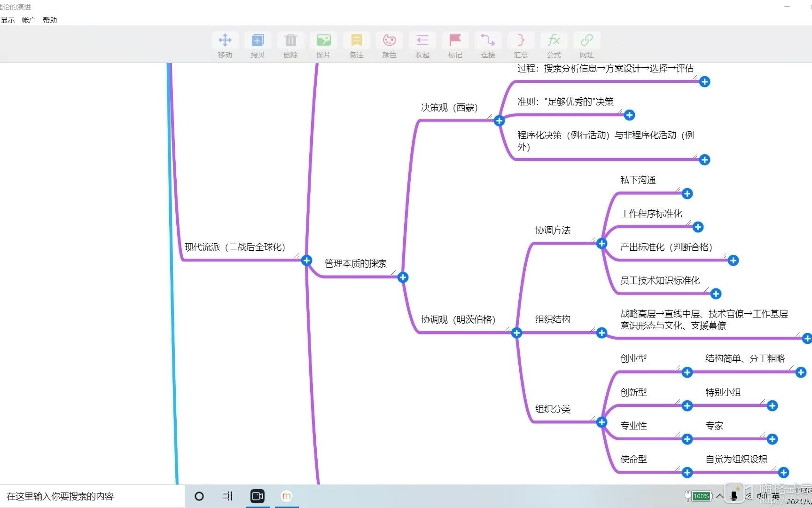Screen dimensions: 812x508
Task: Insert a formula via the 公式 icon
Action: pyautogui.click(x=553, y=45)
